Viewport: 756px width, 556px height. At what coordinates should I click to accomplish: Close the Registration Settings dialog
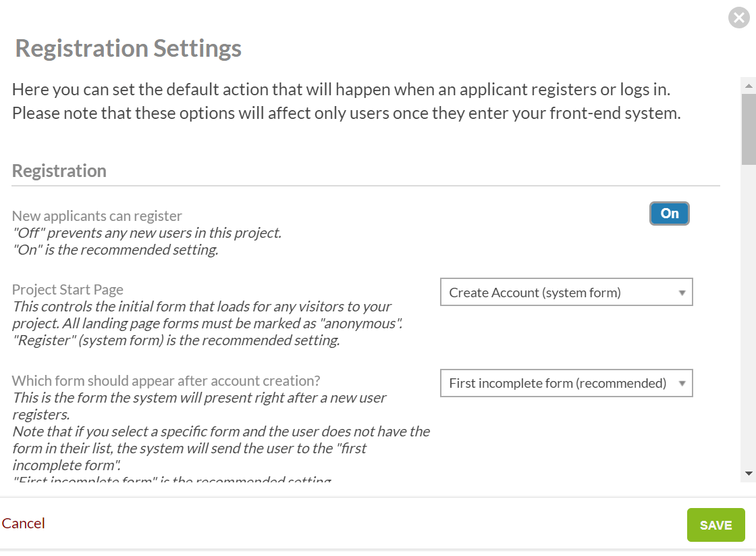tap(739, 18)
